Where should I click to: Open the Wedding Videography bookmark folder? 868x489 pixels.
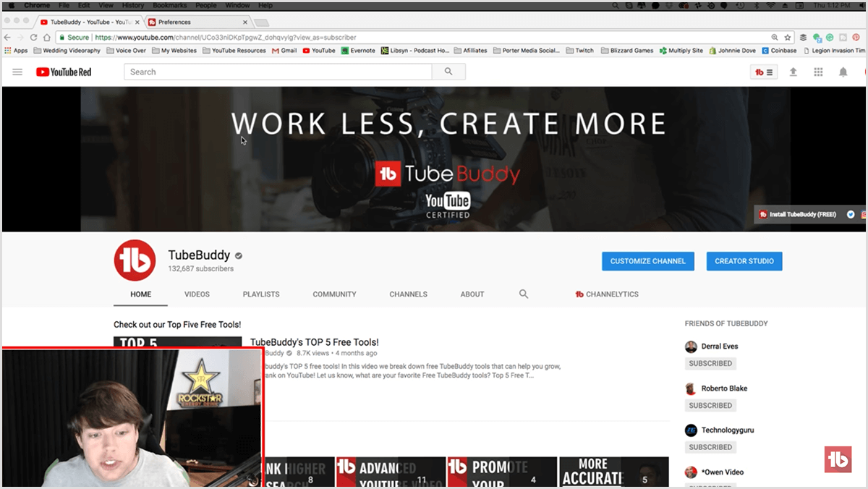[x=67, y=51]
